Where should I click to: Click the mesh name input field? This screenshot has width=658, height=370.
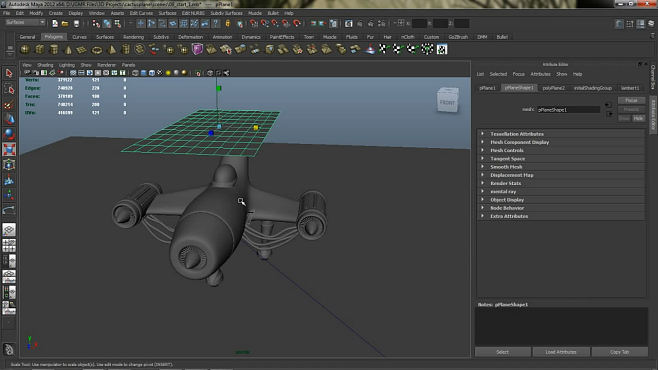click(569, 110)
